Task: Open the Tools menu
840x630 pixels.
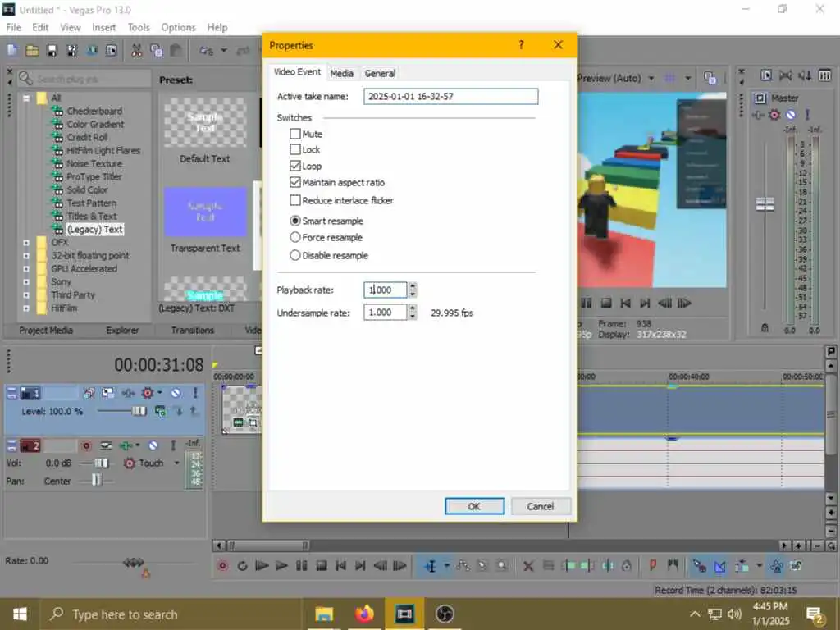Action: (x=139, y=27)
